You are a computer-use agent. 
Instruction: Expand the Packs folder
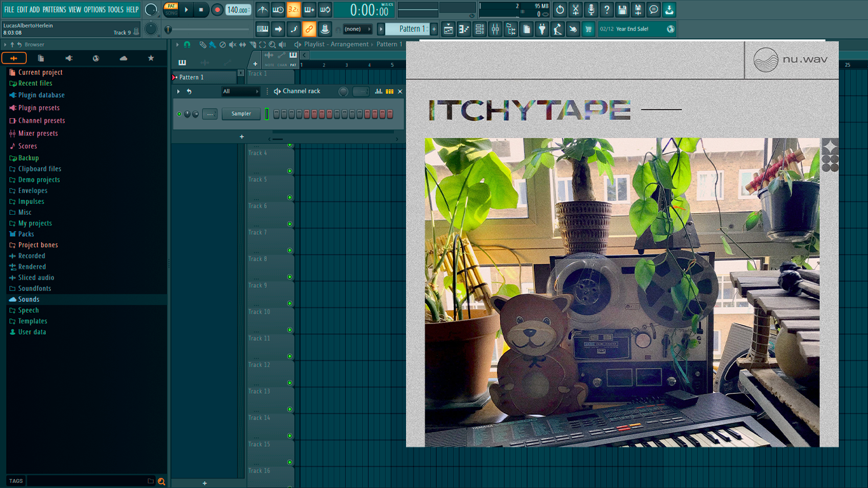click(26, 234)
